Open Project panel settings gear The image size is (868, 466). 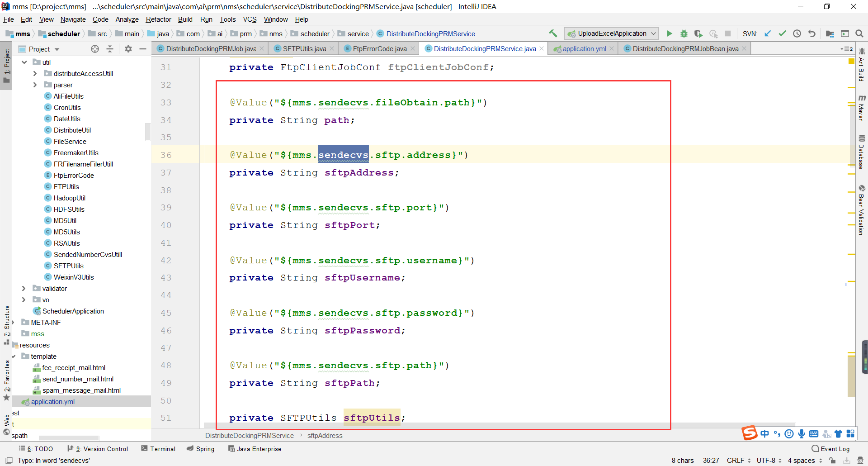[x=128, y=49]
